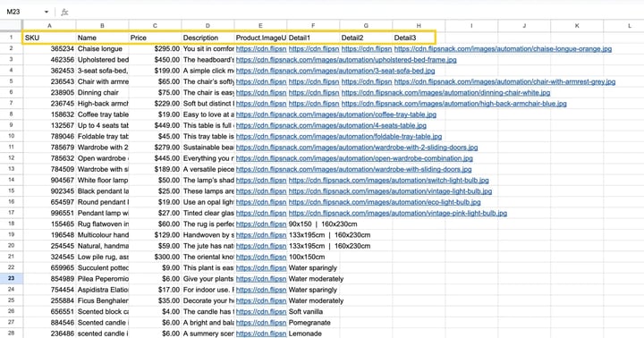Viewport: 644px width, 338px height.
Task: Open the high-back-armchair-blue.jpg link
Action: 453,104
